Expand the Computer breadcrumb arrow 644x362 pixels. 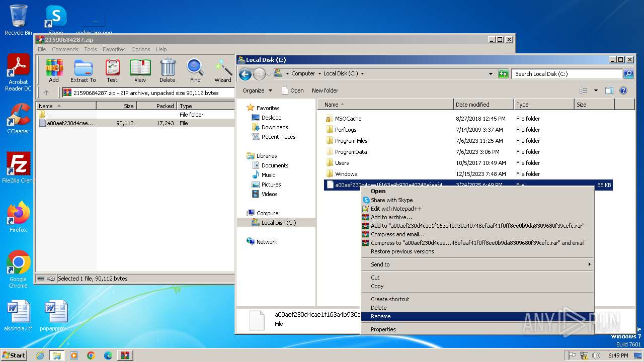pos(319,73)
